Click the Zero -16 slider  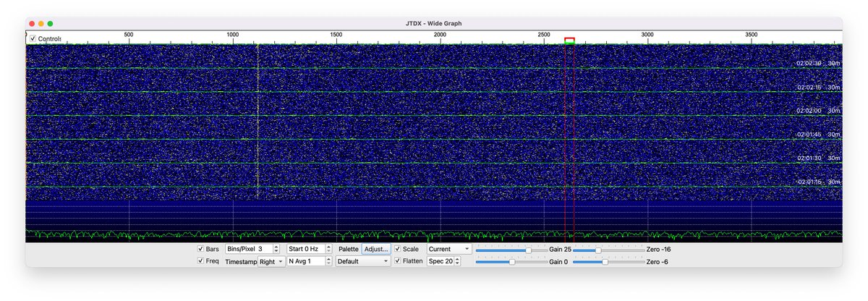tap(608, 249)
